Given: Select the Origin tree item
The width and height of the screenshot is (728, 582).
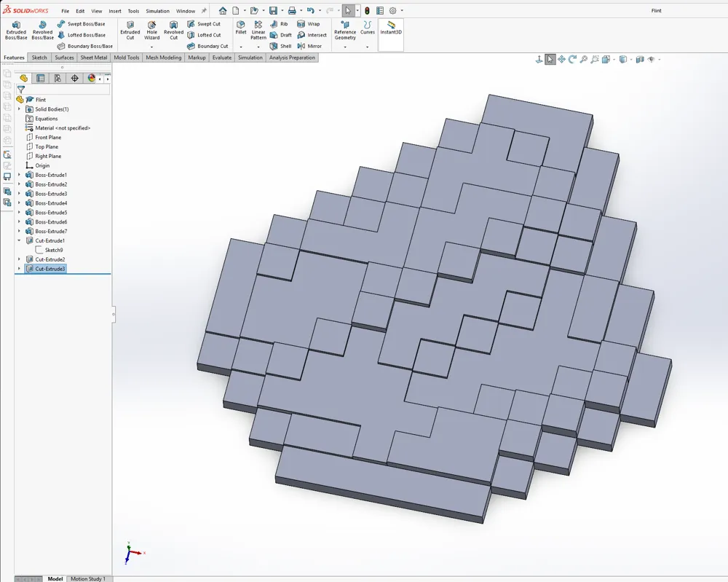Looking at the screenshot, I should 38,165.
